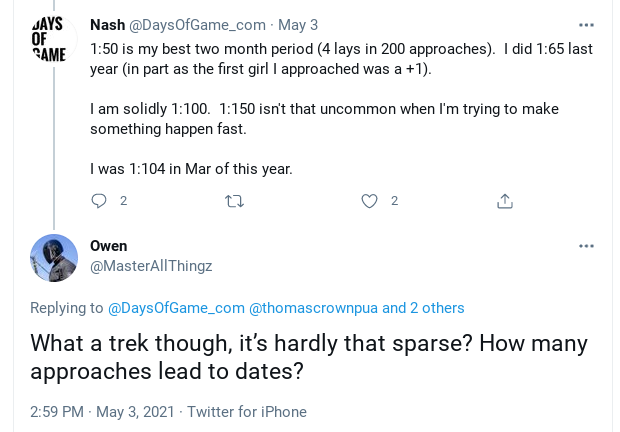The width and height of the screenshot is (620, 432).
Task: Select Owen's tweet text about approaches
Action: click(x=309, y=357)
